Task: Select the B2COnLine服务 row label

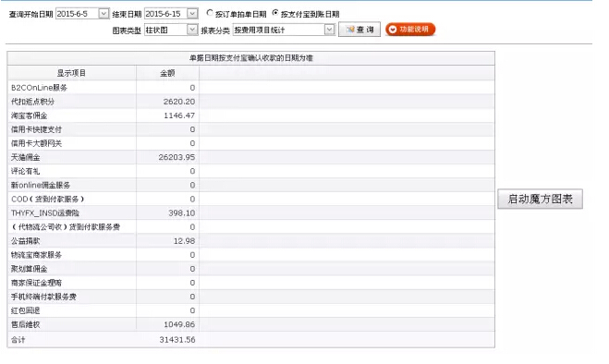Action: (39, 88)
